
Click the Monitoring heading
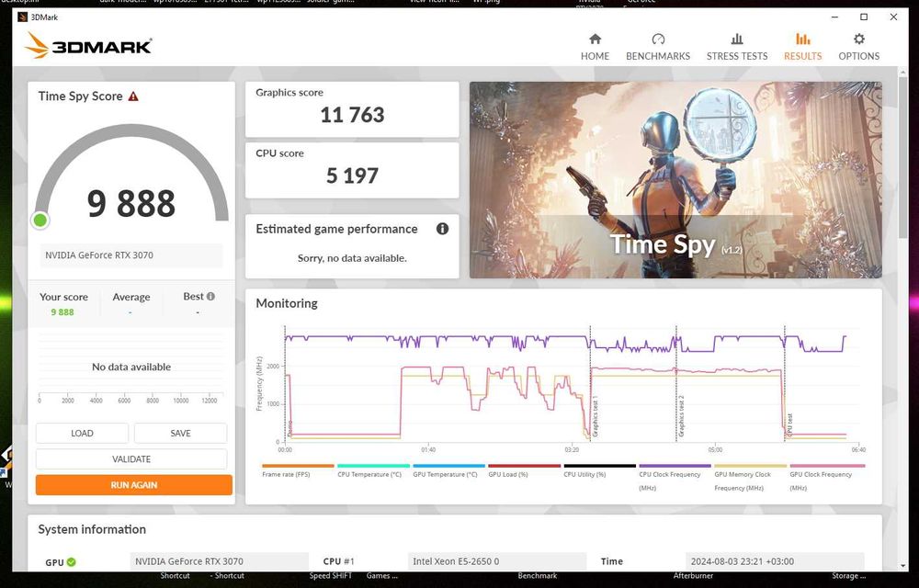[287, 303]
